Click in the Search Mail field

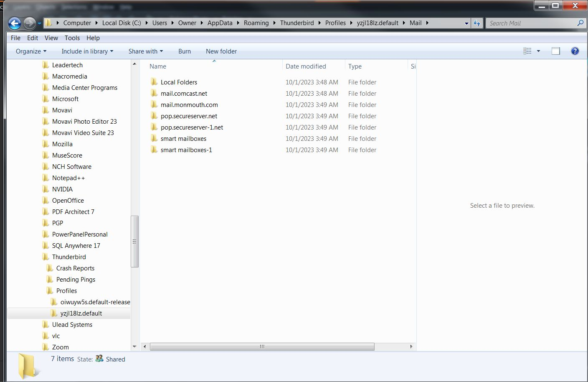click(x=530, y=23)
